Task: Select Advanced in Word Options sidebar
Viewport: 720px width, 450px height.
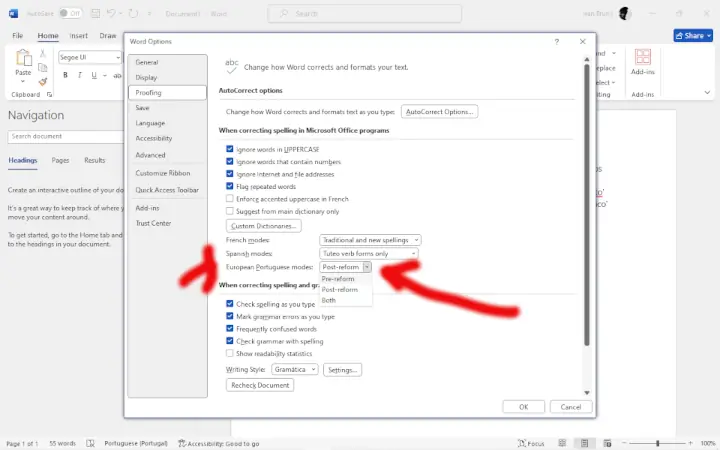Action: (x=150, y=155)
